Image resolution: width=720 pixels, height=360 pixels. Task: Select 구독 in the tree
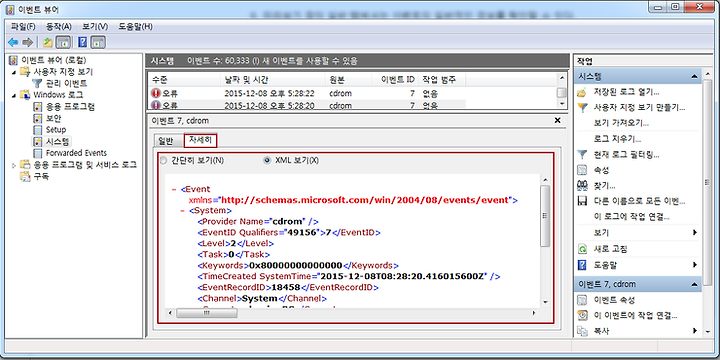point(41,176)
